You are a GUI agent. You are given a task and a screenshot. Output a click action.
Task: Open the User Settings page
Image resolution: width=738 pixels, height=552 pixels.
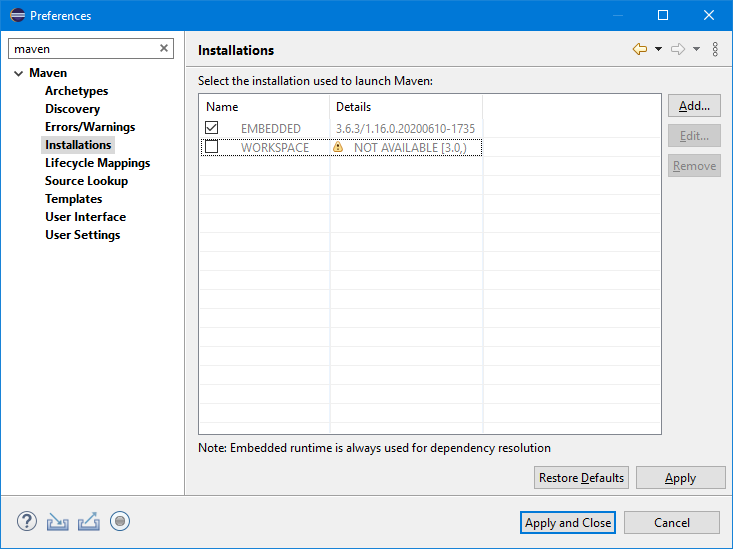point(83,236)
